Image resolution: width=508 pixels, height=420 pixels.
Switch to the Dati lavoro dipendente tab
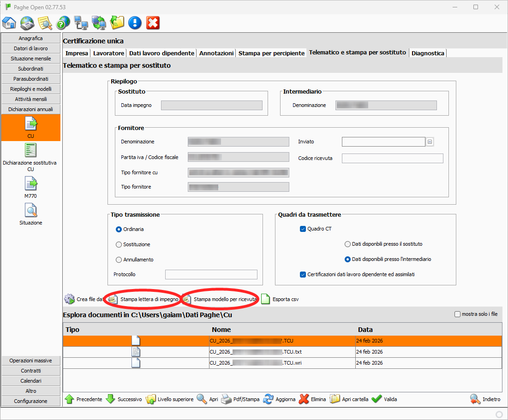pyautogui.click(x=161, y=53)
